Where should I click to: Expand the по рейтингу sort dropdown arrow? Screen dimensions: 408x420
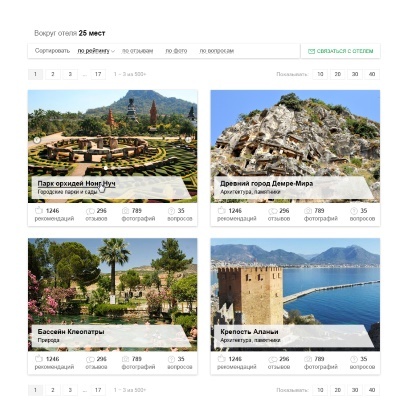click(113, 51)
